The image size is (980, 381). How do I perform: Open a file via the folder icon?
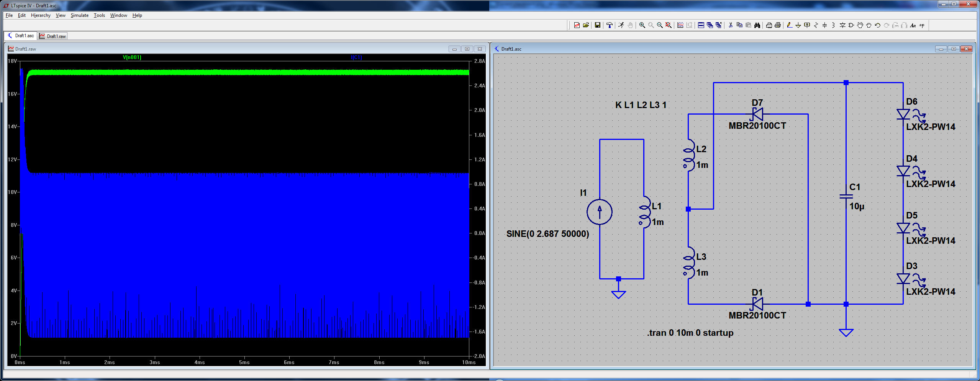[x=586, y=25]
